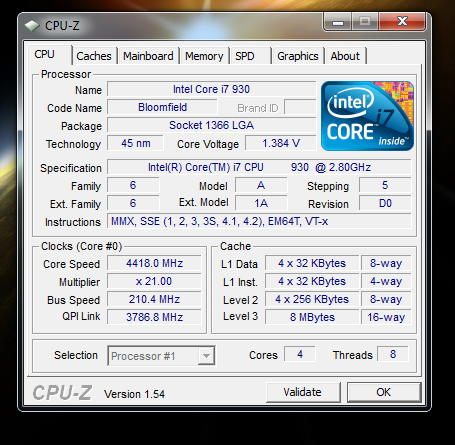
Task: Show the About tab
Action: 345,56
